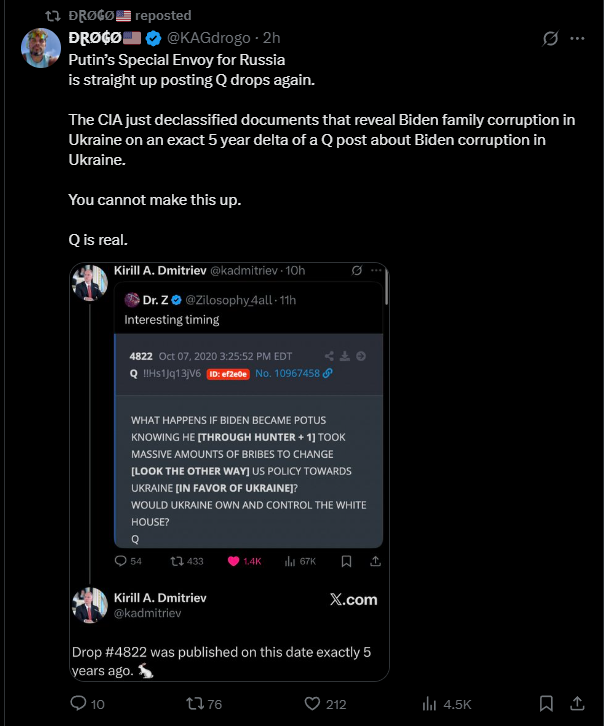The image size is (604, 726).
Task: Open the DROGO profile avatar
Action: 41,48
